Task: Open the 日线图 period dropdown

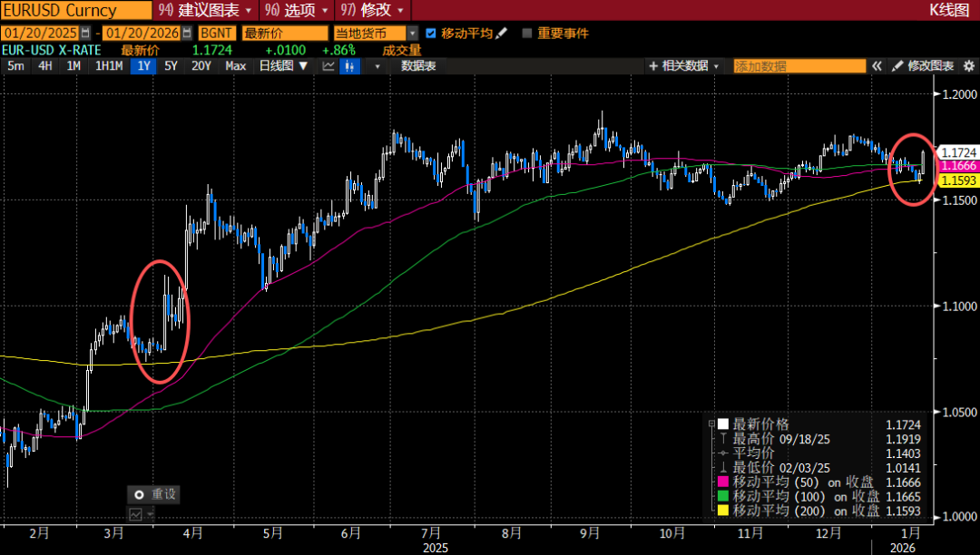Action: pos(283,66)
